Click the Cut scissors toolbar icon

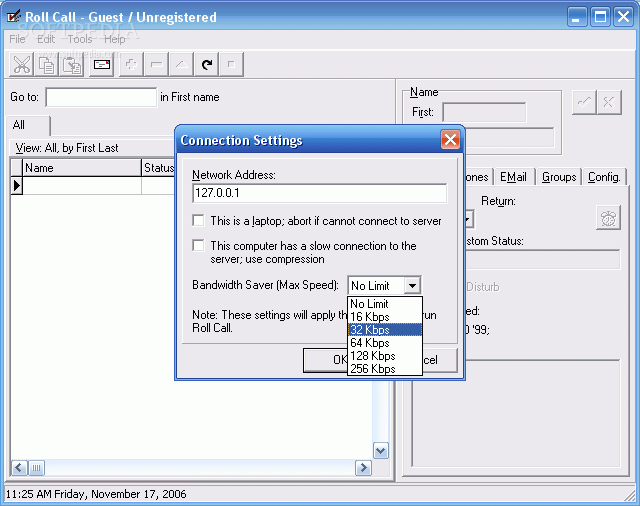coord(22,64)
